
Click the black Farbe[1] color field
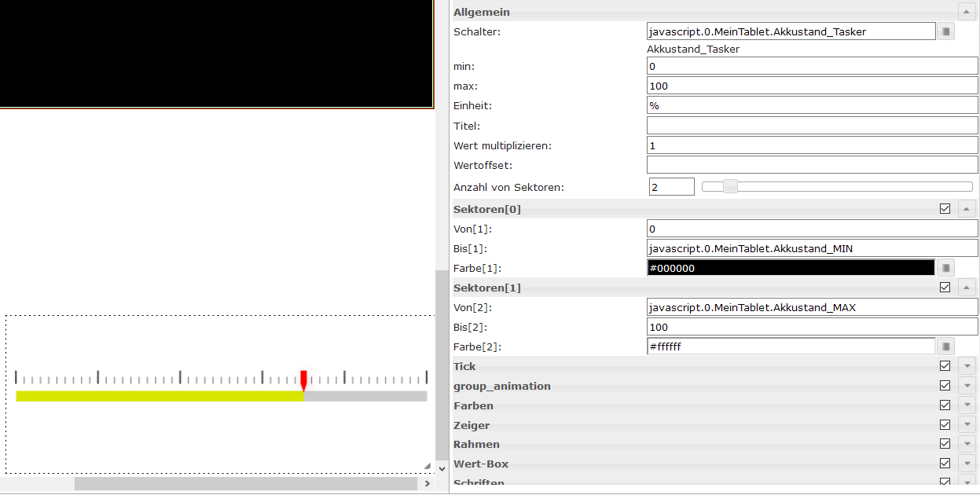click(791, 268)
